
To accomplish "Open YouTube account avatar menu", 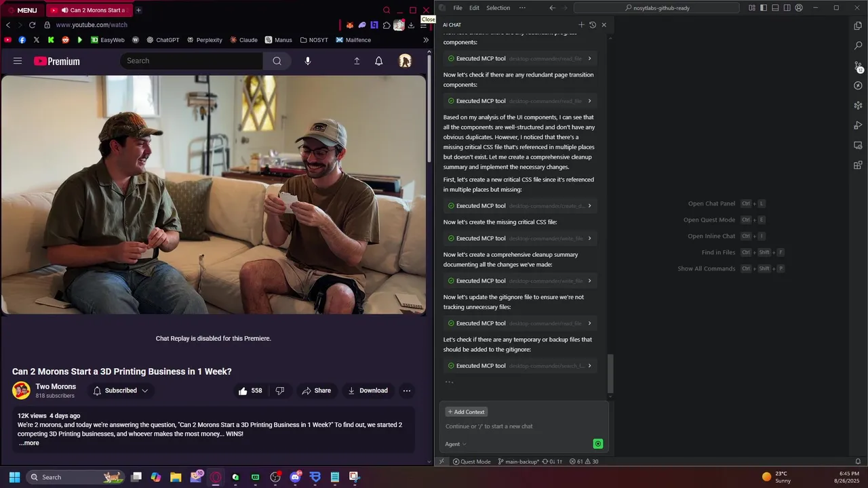I will tap(405, 61).
